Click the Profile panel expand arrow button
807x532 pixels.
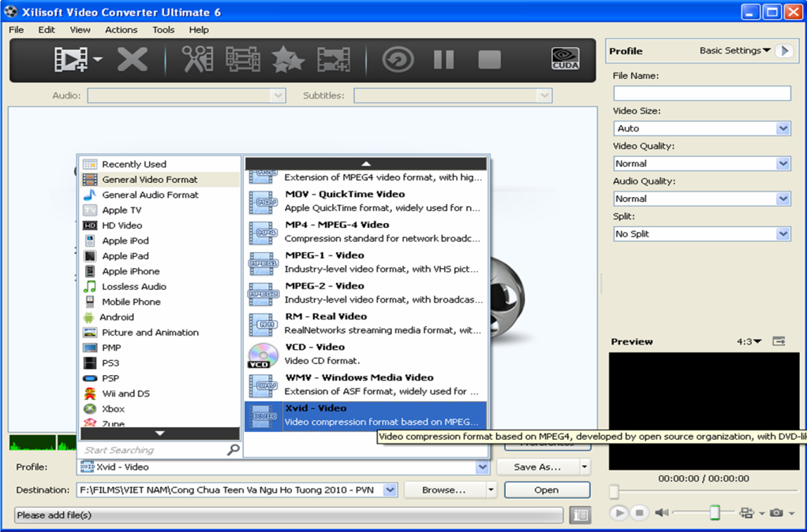tap(785, 50)
